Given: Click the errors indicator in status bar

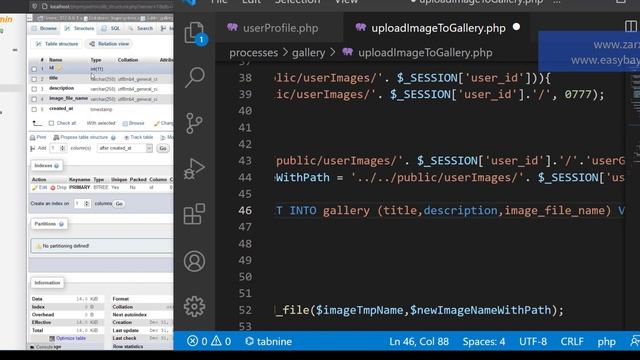Looking at the screenshot, I should point(197,341).
